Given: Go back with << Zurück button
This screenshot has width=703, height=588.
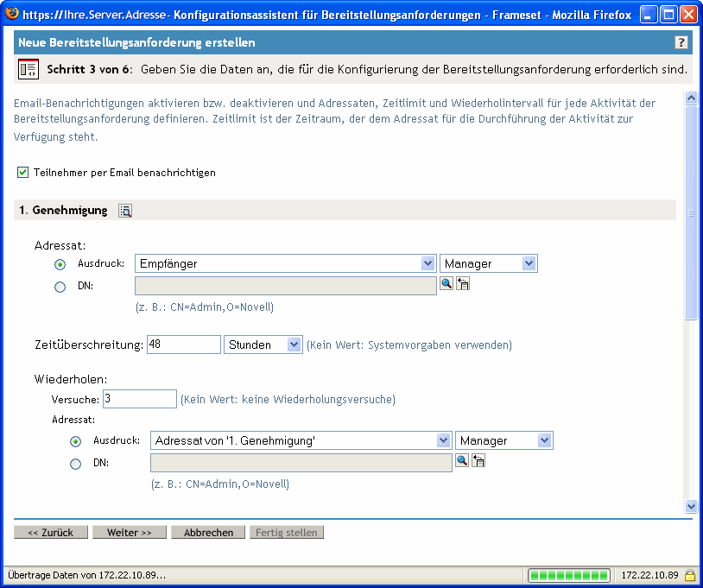Looking at the screenshot, I should click(51, 533).
